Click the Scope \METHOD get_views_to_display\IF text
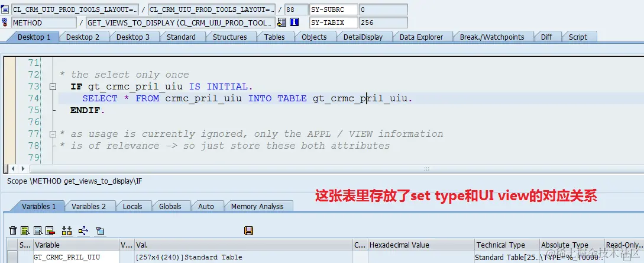Image resolution: width=644 pixels, height=263 pixels. (x=75, y=181)
